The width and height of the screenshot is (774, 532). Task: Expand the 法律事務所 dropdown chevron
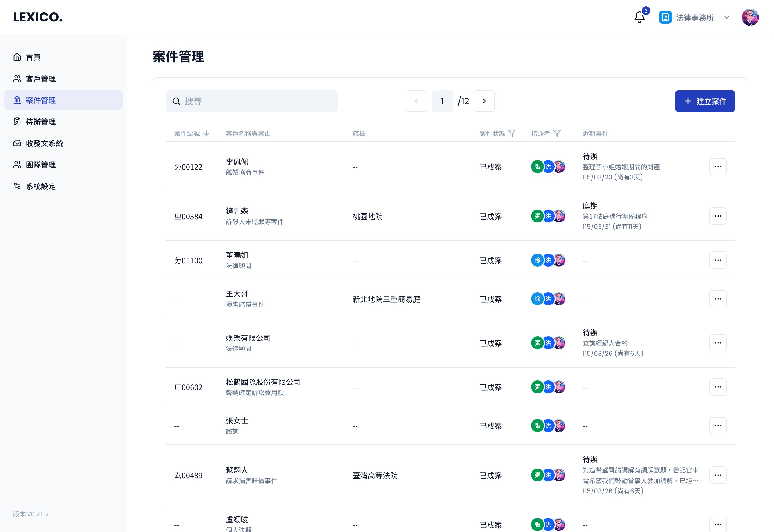[x=727, y=17]
